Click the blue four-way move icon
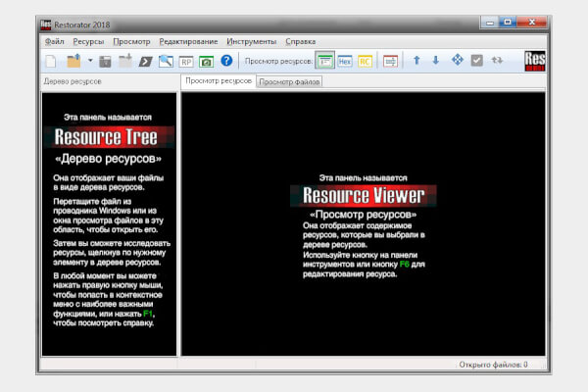Screen dimensions: 588x392 pyautogui.click(x=457, y=60)
